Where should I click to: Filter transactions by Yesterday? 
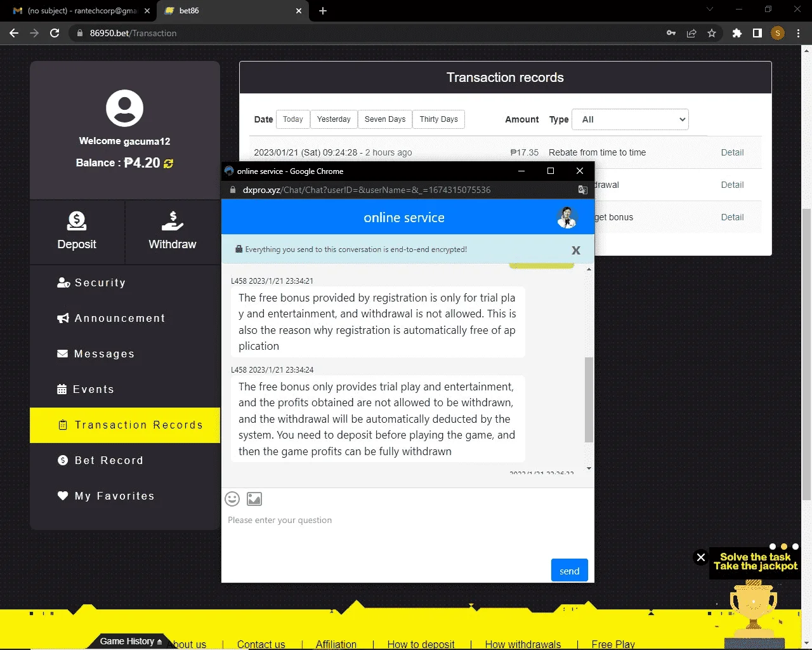click(334, 119)
